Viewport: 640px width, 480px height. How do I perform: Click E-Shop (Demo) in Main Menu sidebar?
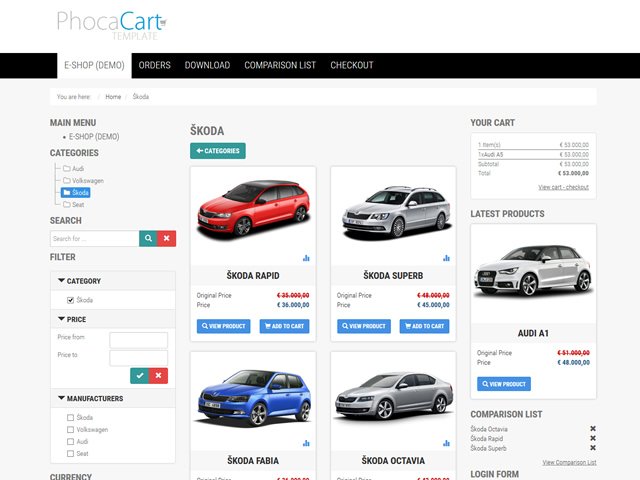click(x=94, y=137)
